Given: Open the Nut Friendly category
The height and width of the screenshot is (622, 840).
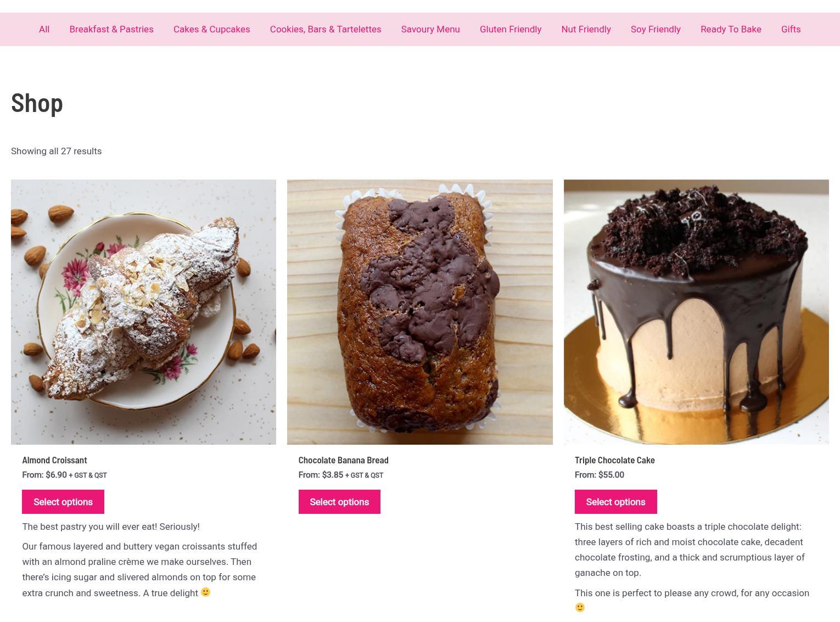Looking at the screenshot, I should point(586,30).
